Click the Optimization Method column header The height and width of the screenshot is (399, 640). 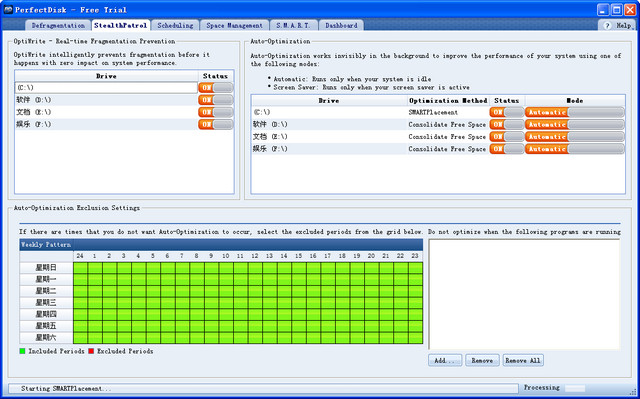point(448,100)
